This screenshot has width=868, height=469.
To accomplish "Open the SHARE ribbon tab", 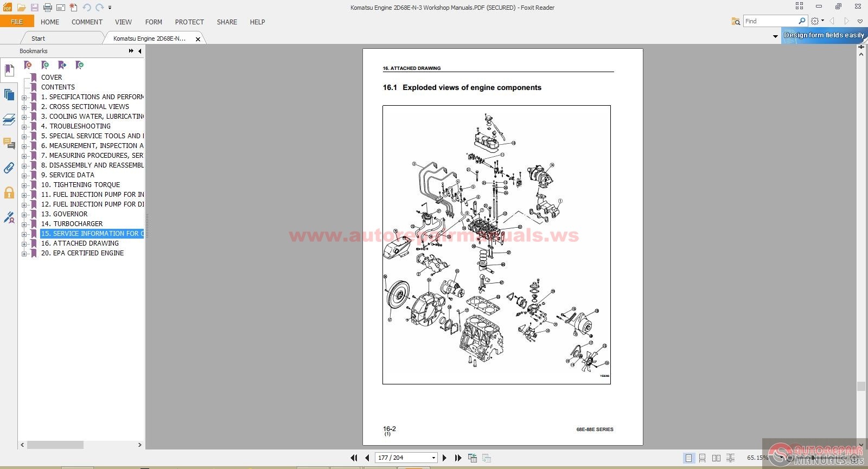I will click(x=227, y=22).
